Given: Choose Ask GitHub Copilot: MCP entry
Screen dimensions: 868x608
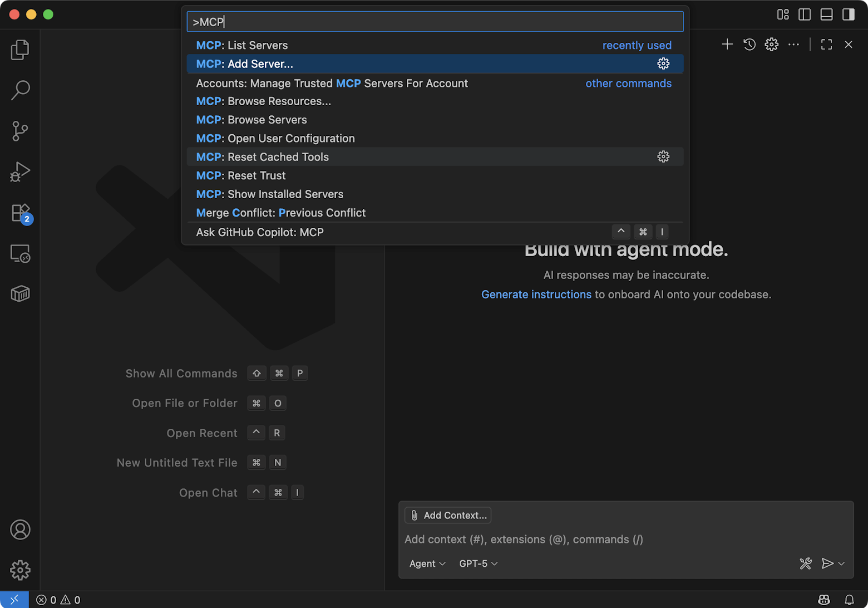Looking at the screenshot, I should point(435,232).
